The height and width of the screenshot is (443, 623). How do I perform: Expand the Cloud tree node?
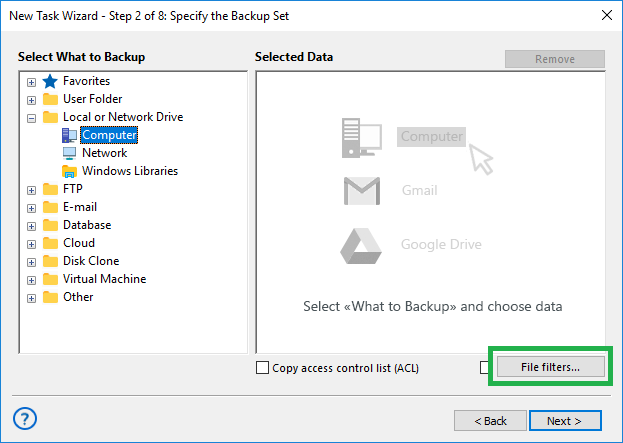click(x=31, y=244)
